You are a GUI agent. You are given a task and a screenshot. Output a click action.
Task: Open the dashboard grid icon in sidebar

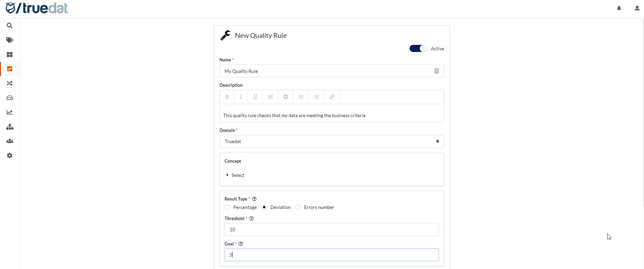click(x=10, y=55)
